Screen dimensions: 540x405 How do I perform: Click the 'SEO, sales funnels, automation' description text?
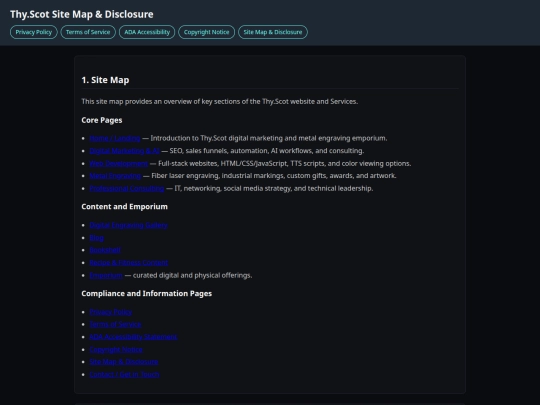point(267,151)
